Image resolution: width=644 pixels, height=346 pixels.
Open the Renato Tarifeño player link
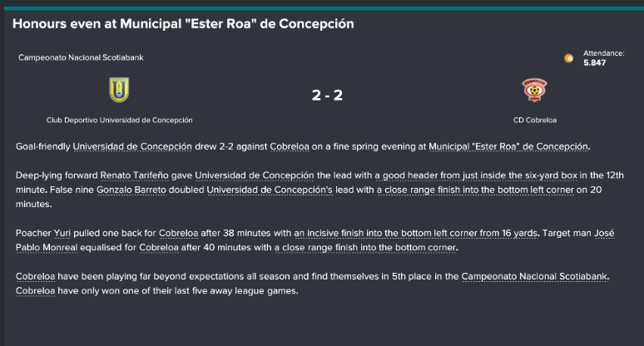[134, 175]
